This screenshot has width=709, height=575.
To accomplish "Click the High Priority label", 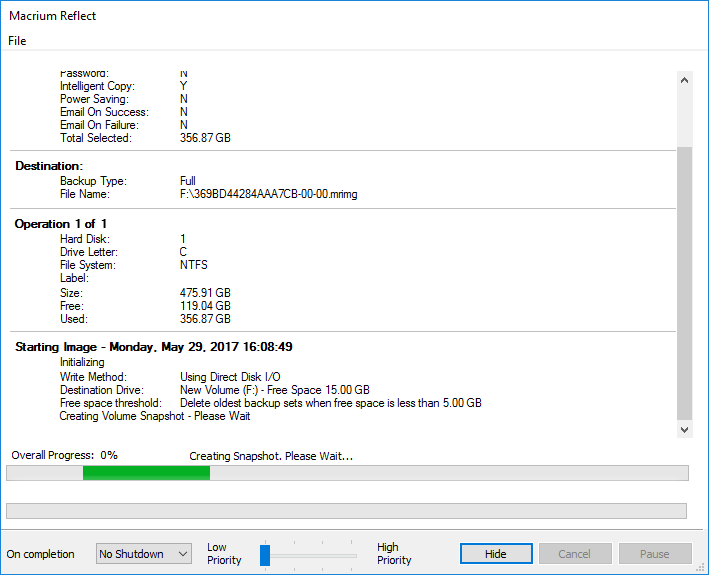I will point(394,554).
